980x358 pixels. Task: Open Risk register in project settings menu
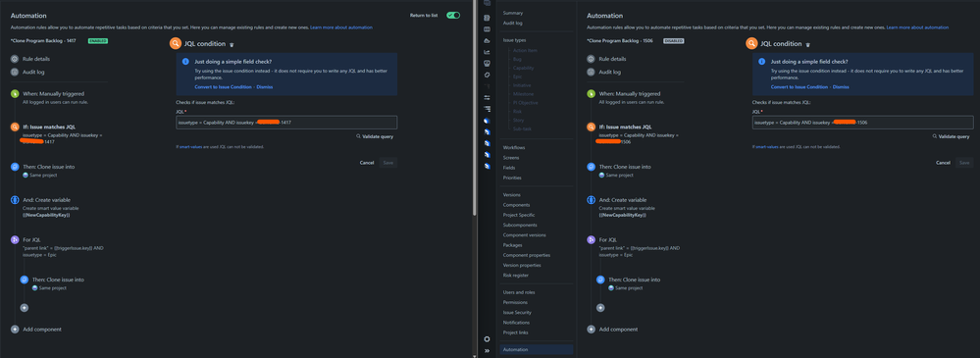click(x=516, y=275)
